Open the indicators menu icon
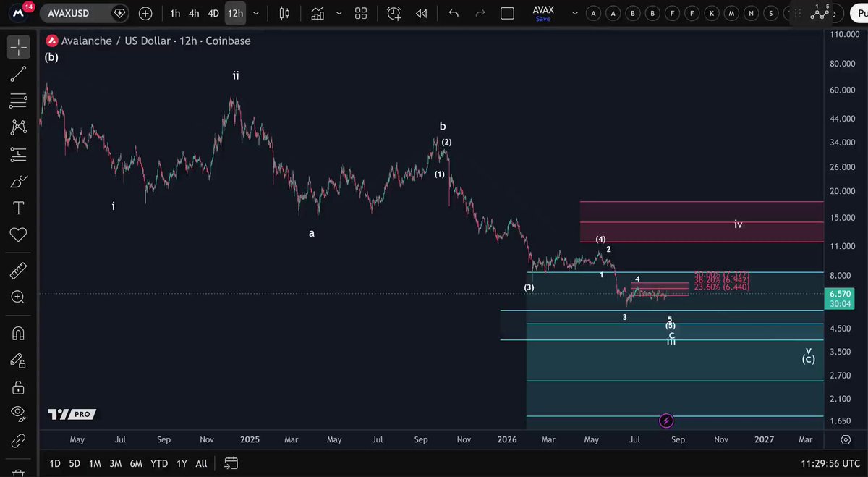The image size is (868, 477). [317, 13]
